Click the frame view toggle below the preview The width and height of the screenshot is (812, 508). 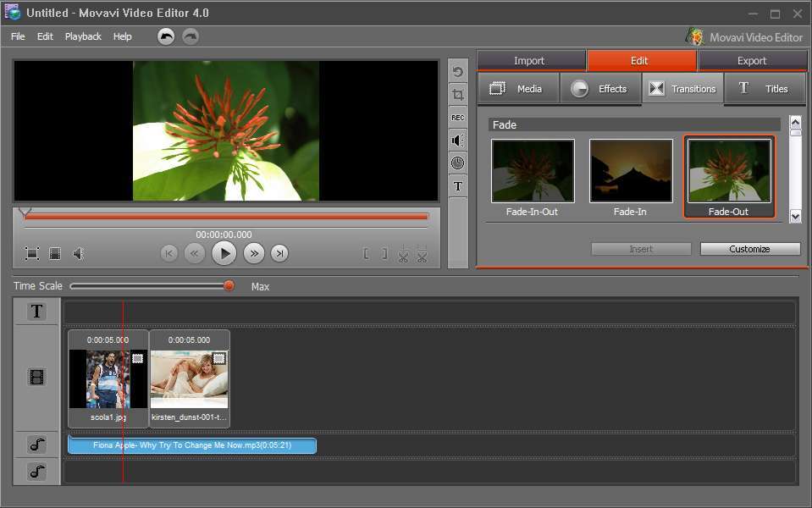(x=54, y=253)
